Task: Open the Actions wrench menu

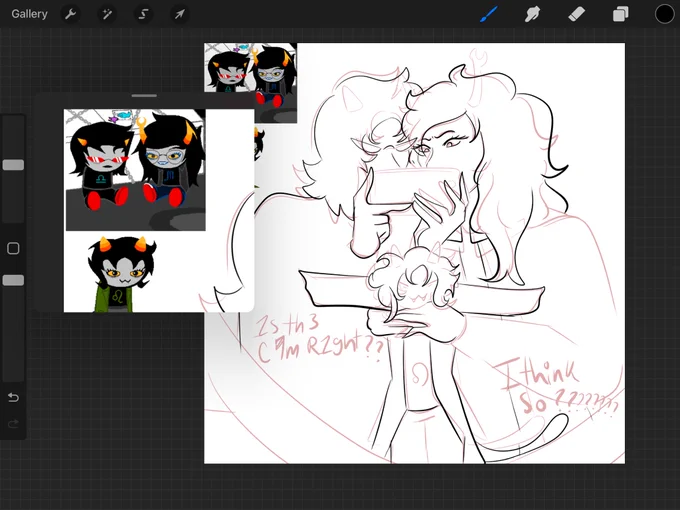Action: pyautogui.click(x=70, y=14)
